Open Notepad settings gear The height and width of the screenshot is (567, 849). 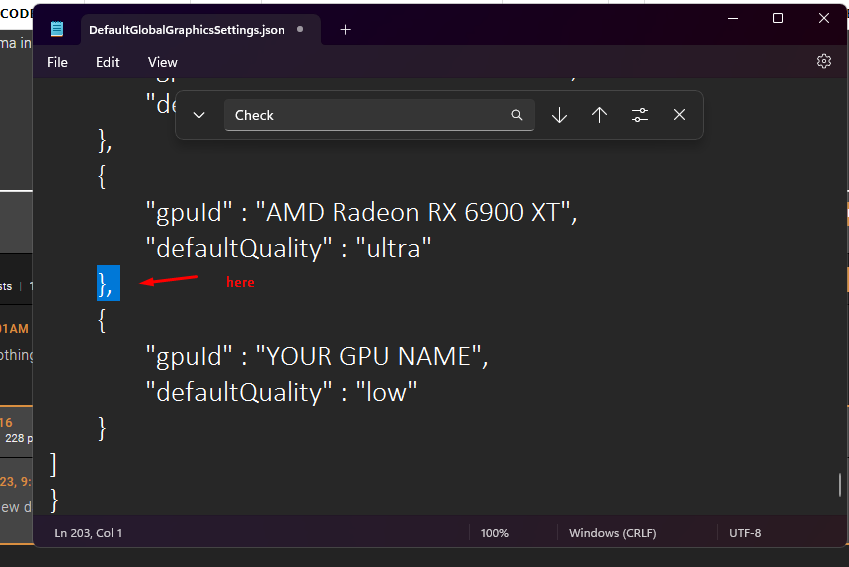(x=824, y=61)
